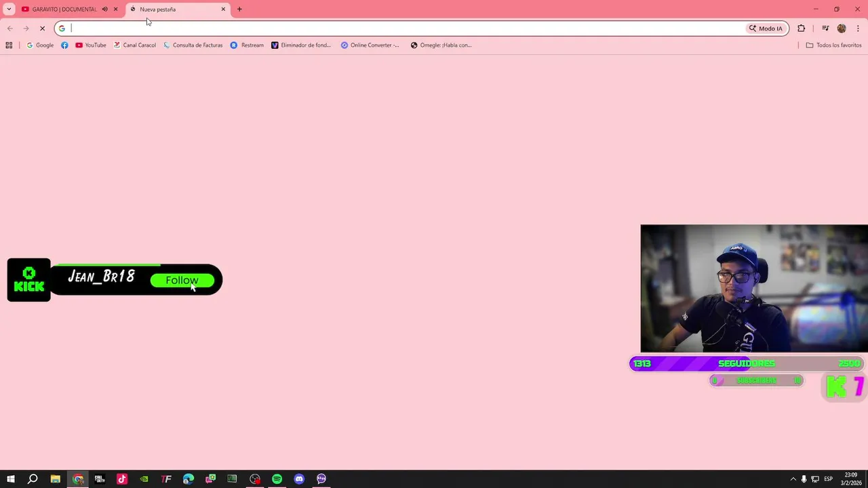Click the Kick logo overlay
Image resolution: width=868 pixels, height=488 pixels.
(x=29, y=280)
